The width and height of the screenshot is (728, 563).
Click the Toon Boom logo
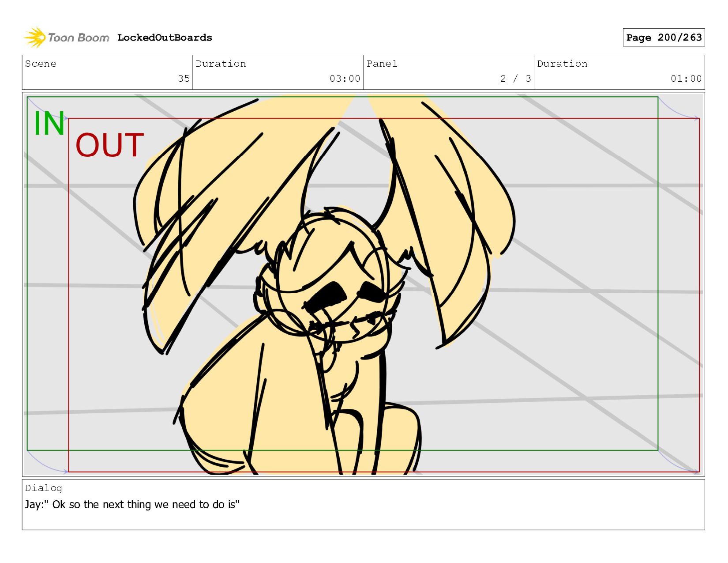tap(66, 38)
